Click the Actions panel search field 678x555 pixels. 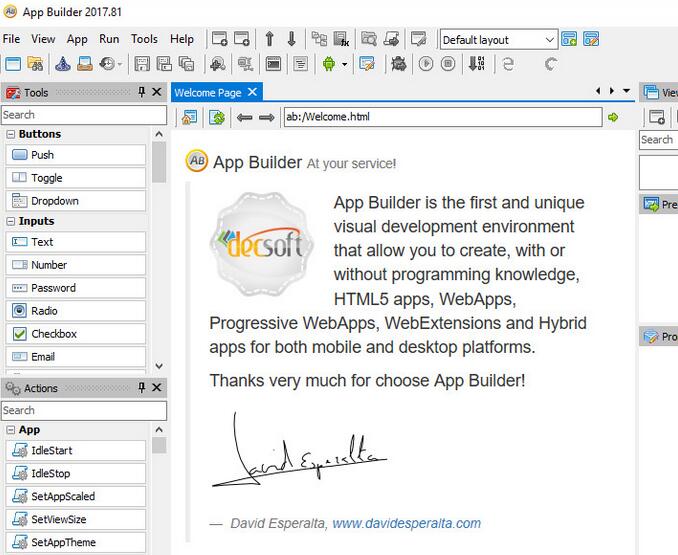(x=84, y=411)
